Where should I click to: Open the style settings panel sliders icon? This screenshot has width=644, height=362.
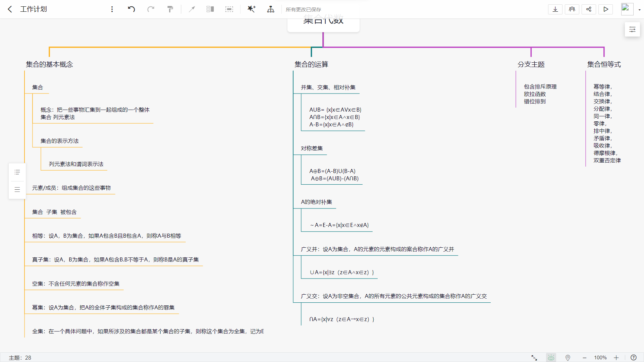point(632,29)
